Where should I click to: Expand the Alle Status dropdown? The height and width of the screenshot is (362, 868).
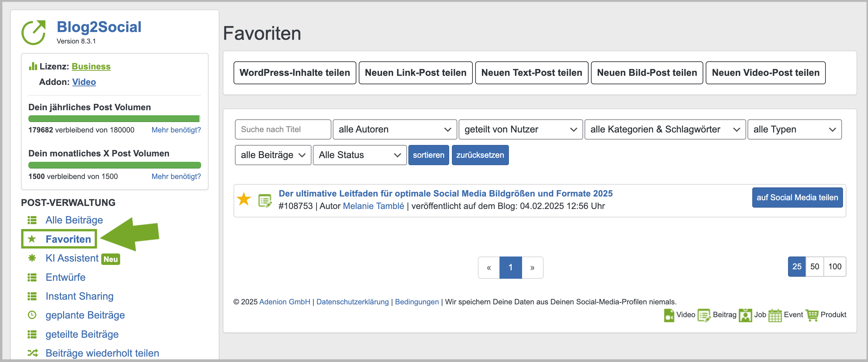[x=360, y=155]
